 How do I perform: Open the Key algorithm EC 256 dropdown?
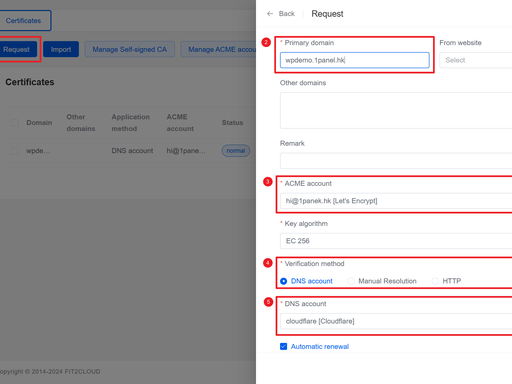tap(396, 241)
